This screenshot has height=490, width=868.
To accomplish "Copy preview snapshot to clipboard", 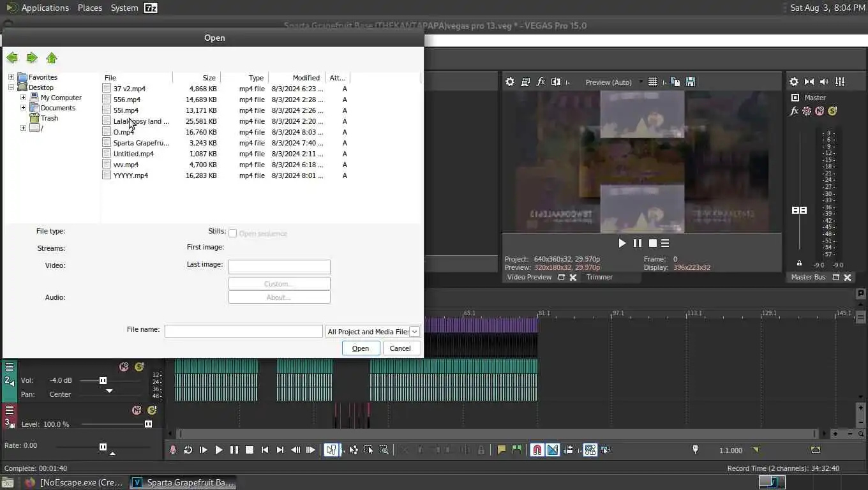I will click(675, 82).
